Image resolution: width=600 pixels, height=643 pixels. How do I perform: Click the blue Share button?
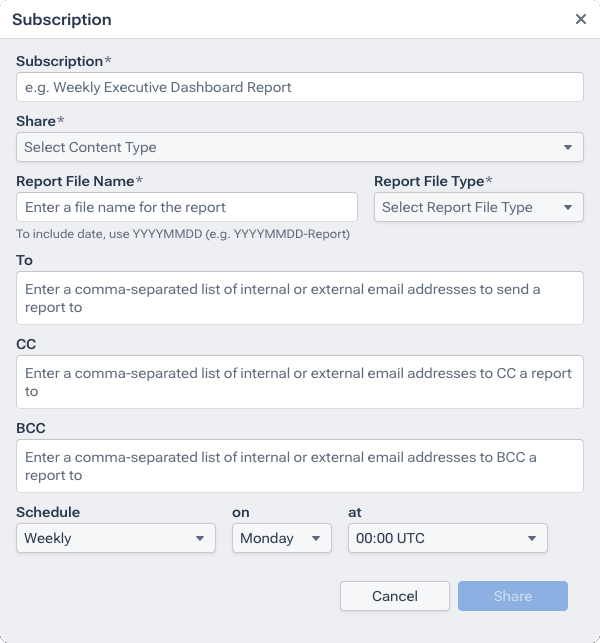coord(513,596)
